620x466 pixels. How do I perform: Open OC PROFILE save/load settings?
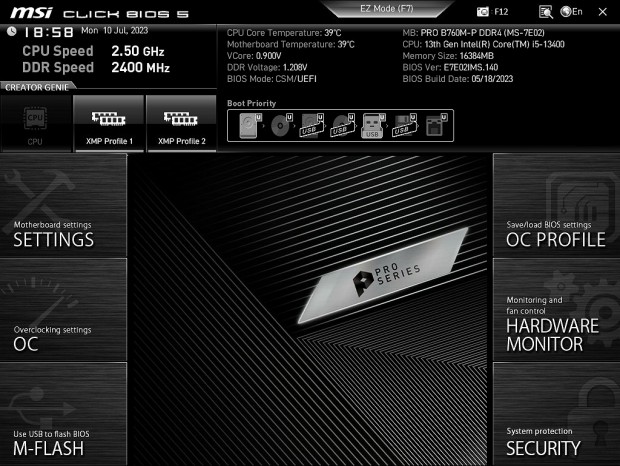555,234
